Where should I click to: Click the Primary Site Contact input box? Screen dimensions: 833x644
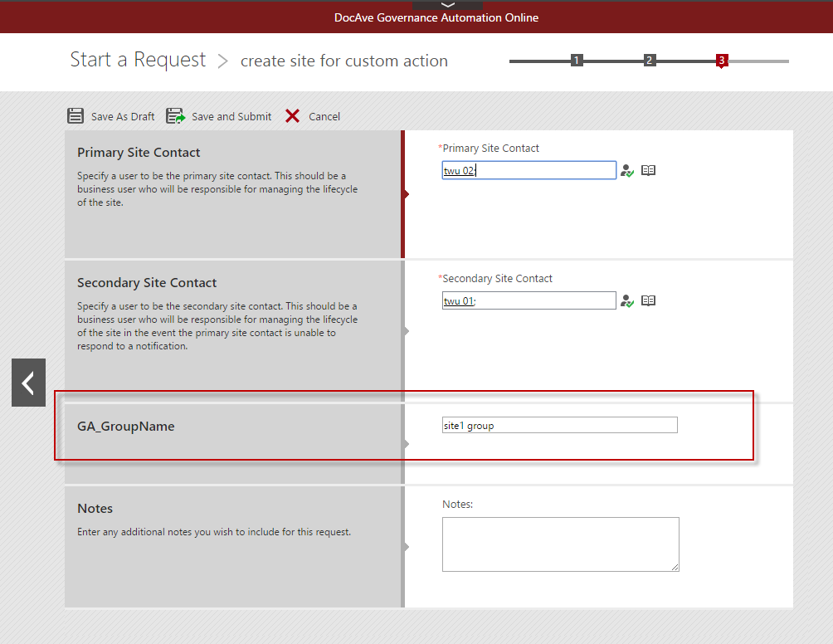(529, 169)
